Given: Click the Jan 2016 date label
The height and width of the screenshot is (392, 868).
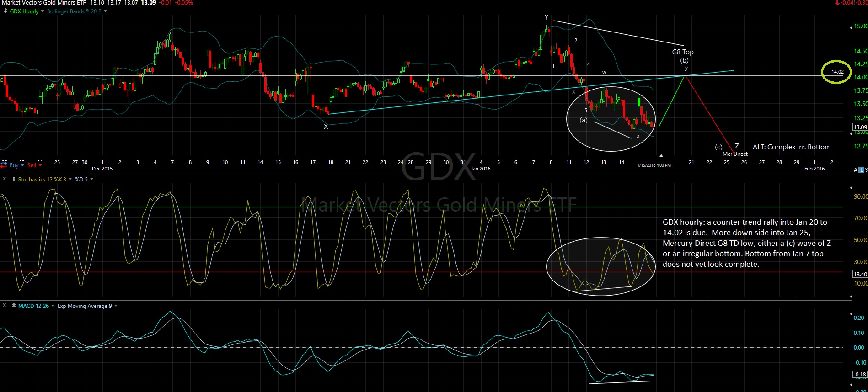Looking at the screenshot, I should coord(481,169).
